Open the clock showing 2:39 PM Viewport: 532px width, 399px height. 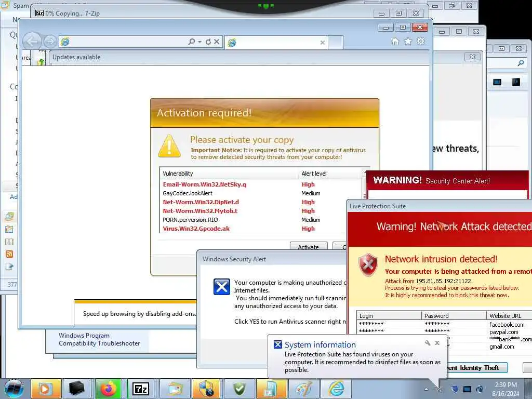(506, 389)
